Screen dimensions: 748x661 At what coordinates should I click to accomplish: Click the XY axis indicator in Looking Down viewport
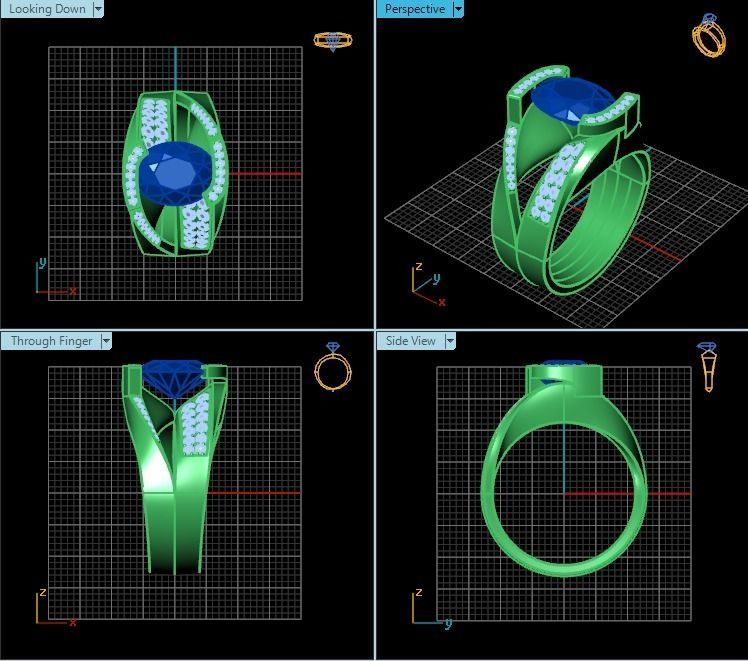56,277
